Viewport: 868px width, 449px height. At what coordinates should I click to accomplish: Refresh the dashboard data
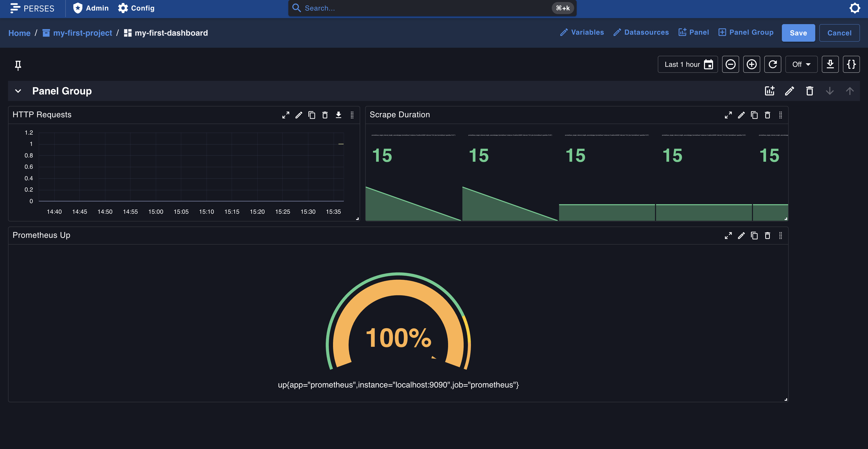pyautogui.click(x=773, y=64)
